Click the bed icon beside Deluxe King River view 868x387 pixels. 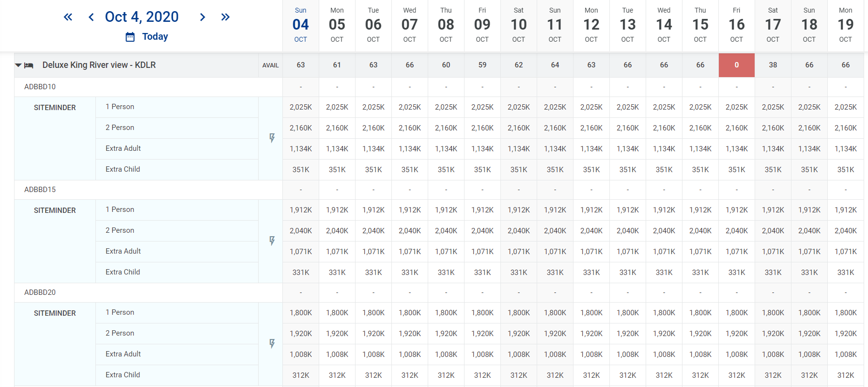(29, 65)
